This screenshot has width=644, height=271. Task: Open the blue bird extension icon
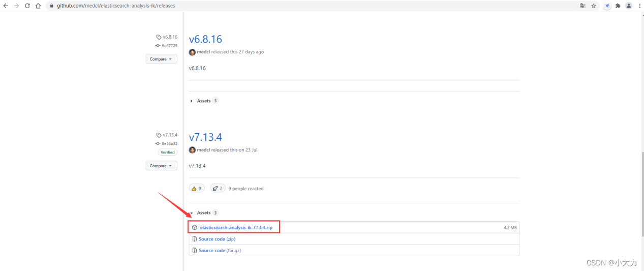(x=607, y=6)
